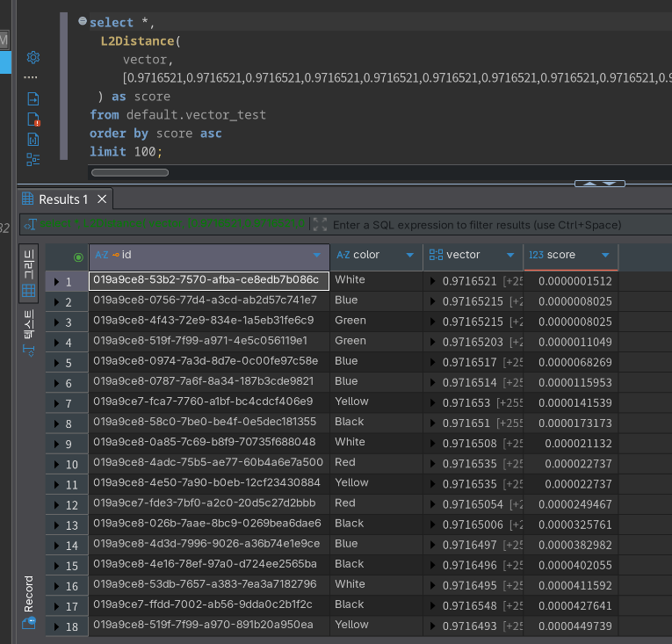Screen dimensions: 672x644
Task: Open the id column filter dropdown
Action: 317,256
